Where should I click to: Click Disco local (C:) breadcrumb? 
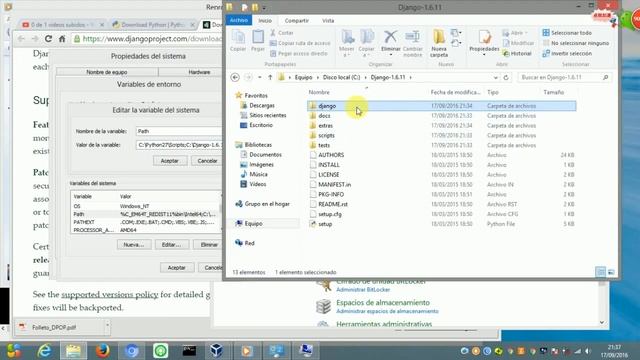(341, 77)
